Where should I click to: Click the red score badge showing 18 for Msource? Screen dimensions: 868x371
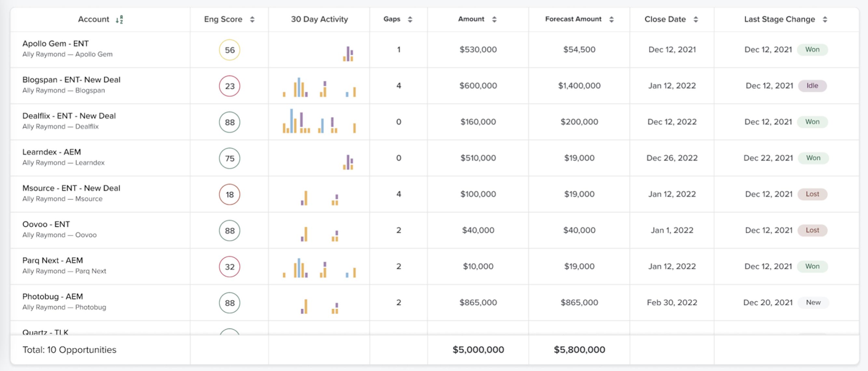point(229,194)
